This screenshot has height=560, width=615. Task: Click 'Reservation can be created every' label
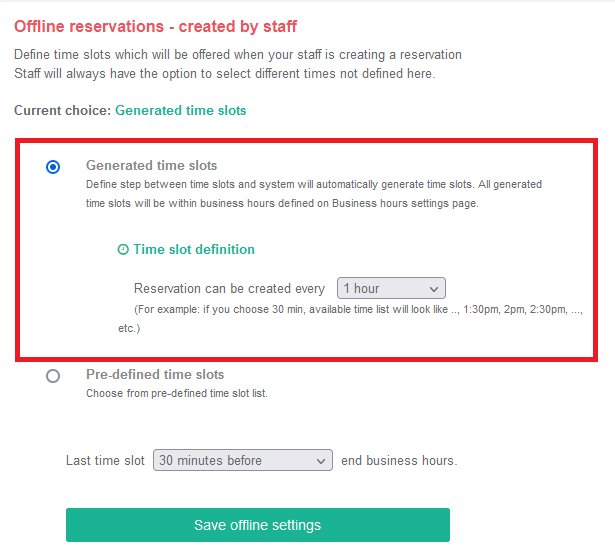pos(229,289)
